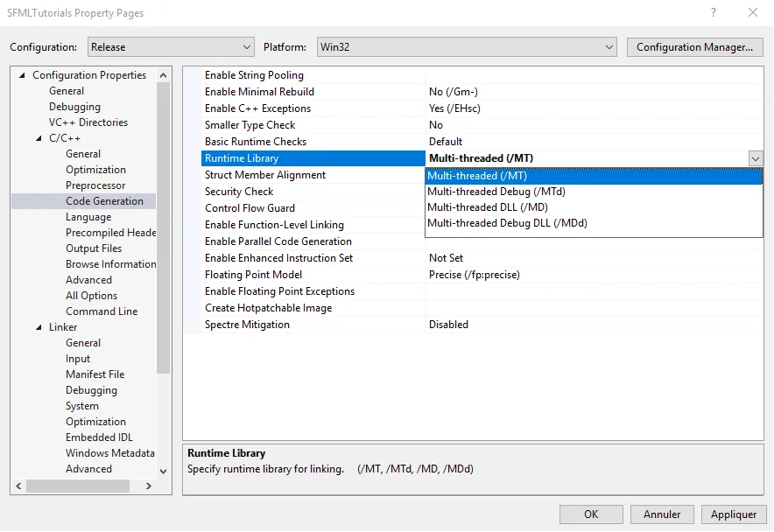This screenshot has height=532, width=774.
Task: Open Advanced under C/C++
Action: 88,280
